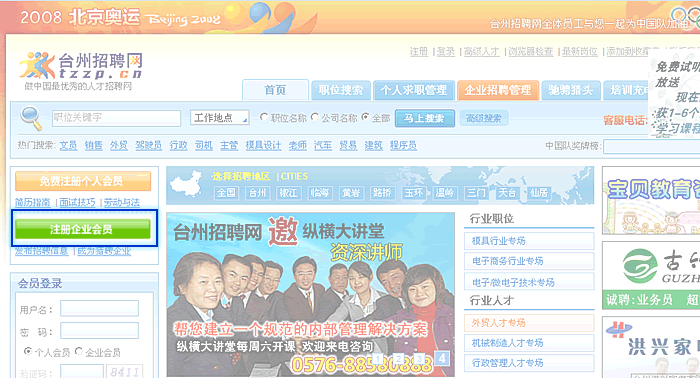Select banner slide number 4
The image size is (700, 378).
[442, 358]
